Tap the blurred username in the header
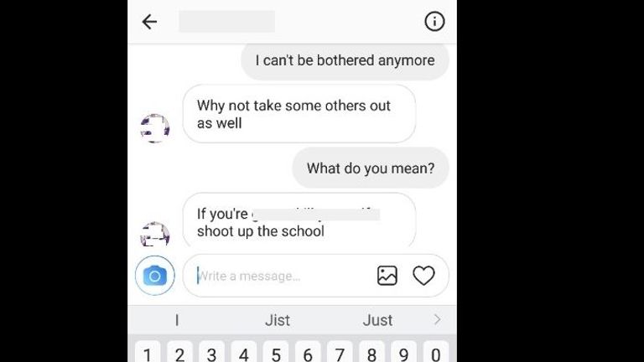 click(x=226, y=21)
